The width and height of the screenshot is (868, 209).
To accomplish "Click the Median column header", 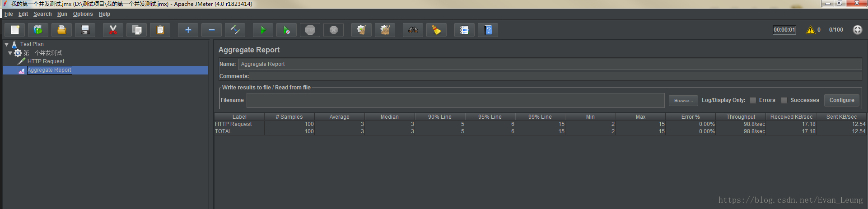I will click(x=390, y=117).
